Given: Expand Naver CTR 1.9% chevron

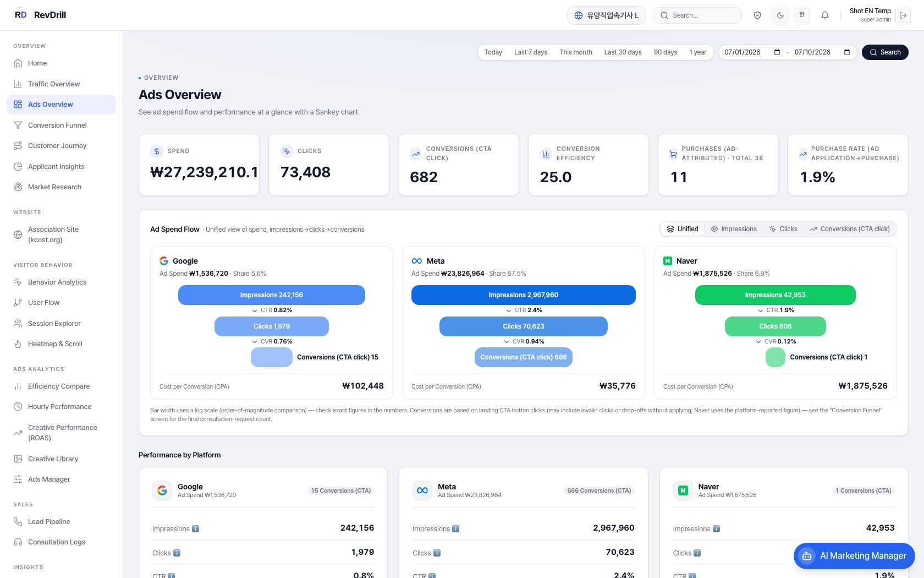Looking at the screenshot, I should coord(761,310).
